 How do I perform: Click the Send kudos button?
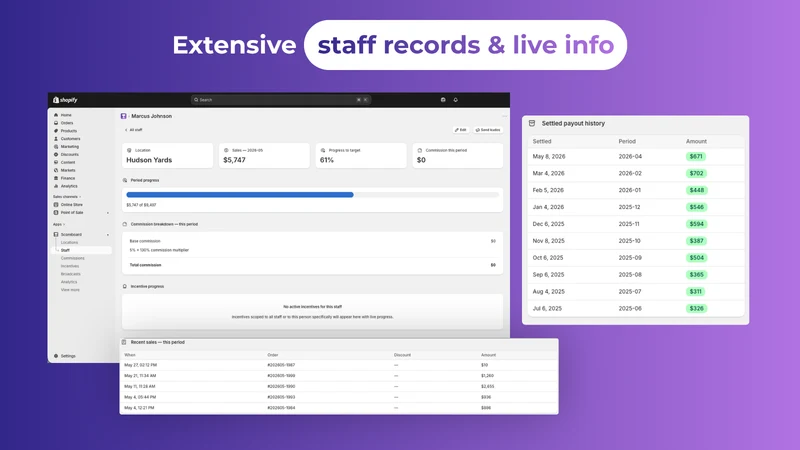pyautogui.click(x=488, y=130)
